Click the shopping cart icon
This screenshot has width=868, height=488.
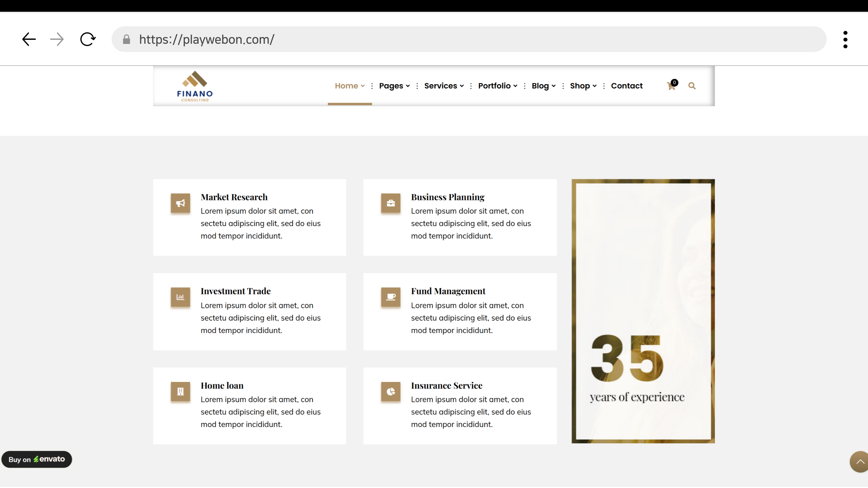(670, 86)
